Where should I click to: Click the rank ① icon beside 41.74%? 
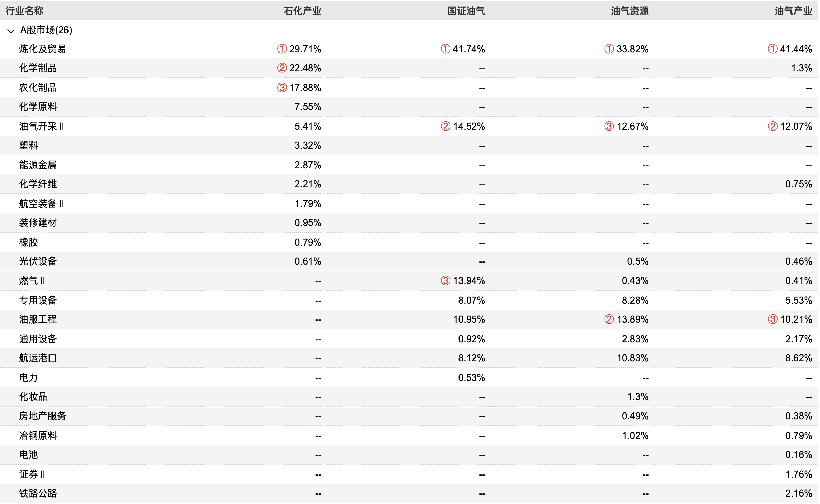[446, 49]
